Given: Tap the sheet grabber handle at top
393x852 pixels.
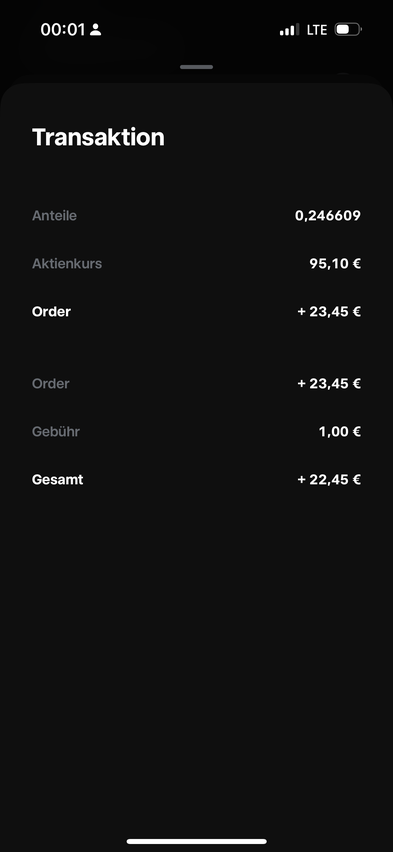Looking at the screenshot, I should point(196,67).
